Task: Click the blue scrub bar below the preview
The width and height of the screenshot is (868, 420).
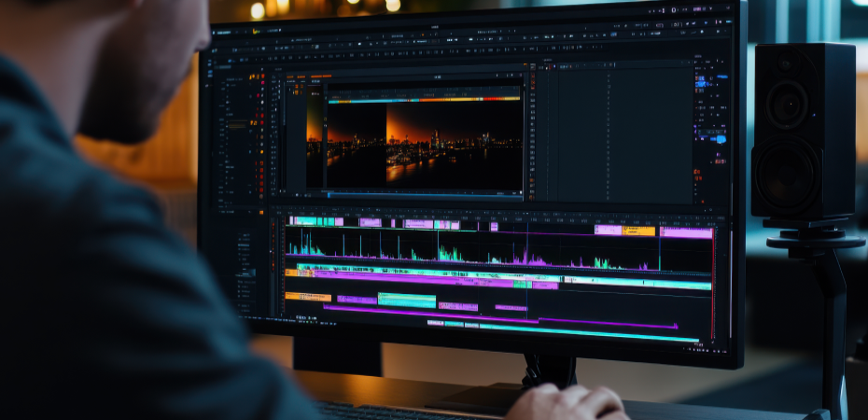Action: click(x=420, y=195)
